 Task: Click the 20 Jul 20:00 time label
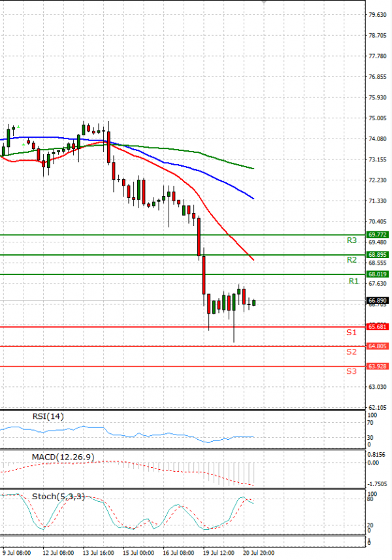259,553
